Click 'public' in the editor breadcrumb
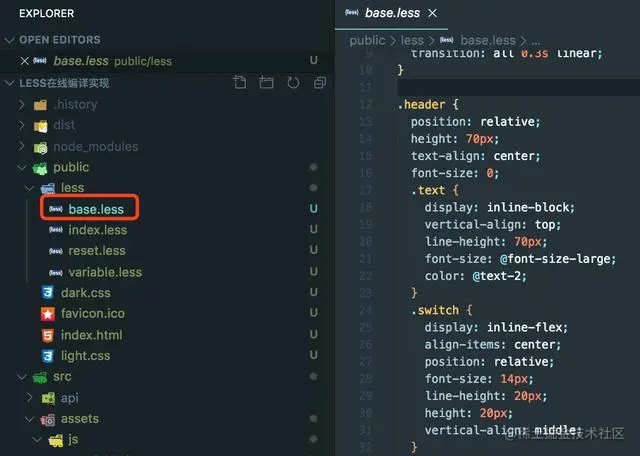 point(367,40)
